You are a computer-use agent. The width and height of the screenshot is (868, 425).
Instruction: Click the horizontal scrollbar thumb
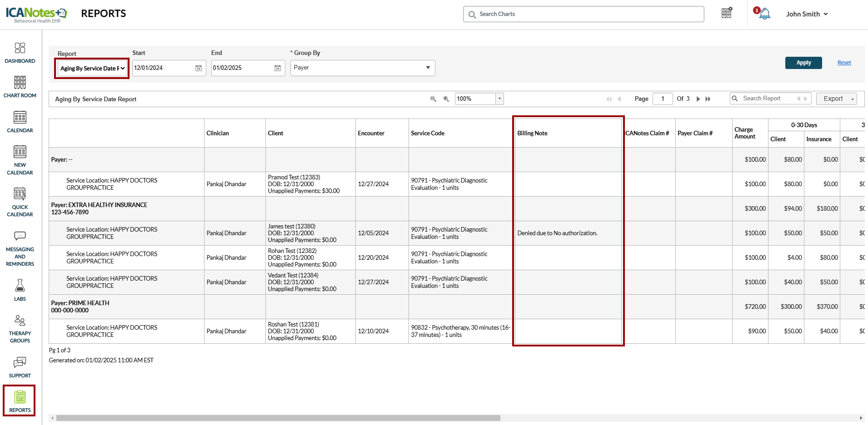pyautogui.click(x=278, y=418)
